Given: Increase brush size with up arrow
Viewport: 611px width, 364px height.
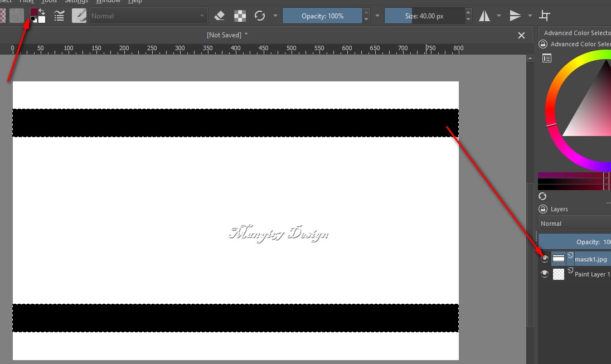Looking at the screenshot, I should point(468,12).
